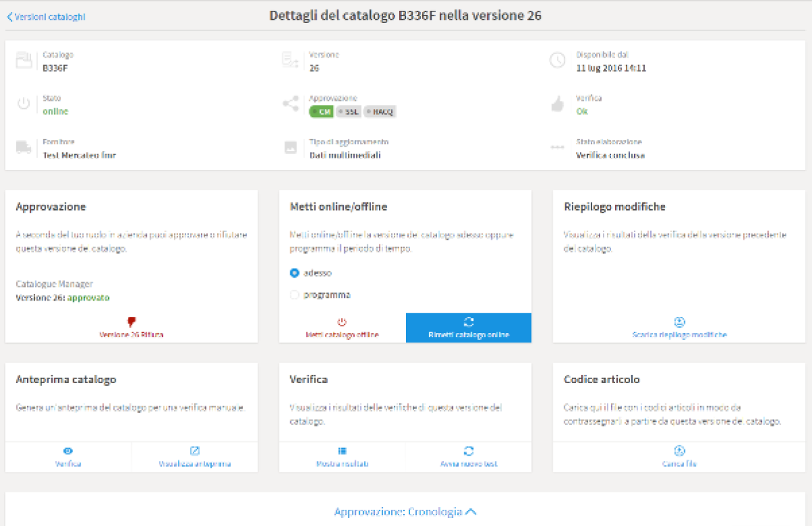Click the eye icon above Verifica
This screenshot has height=526, width=812.
(68, 451)
